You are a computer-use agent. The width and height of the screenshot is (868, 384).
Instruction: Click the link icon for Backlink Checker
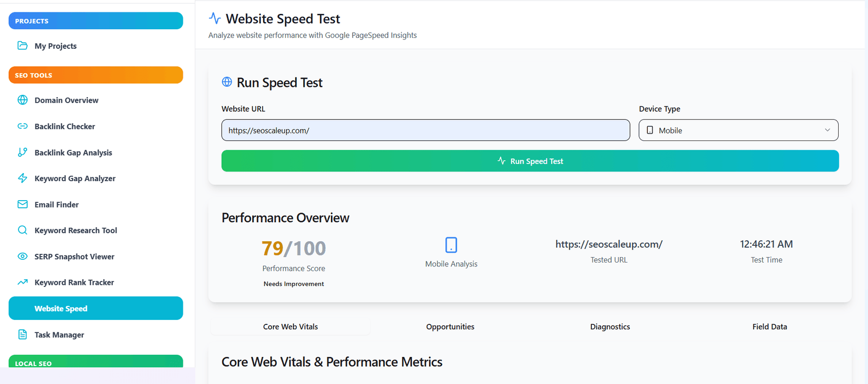pyautogui.click(x=22, y=126)
